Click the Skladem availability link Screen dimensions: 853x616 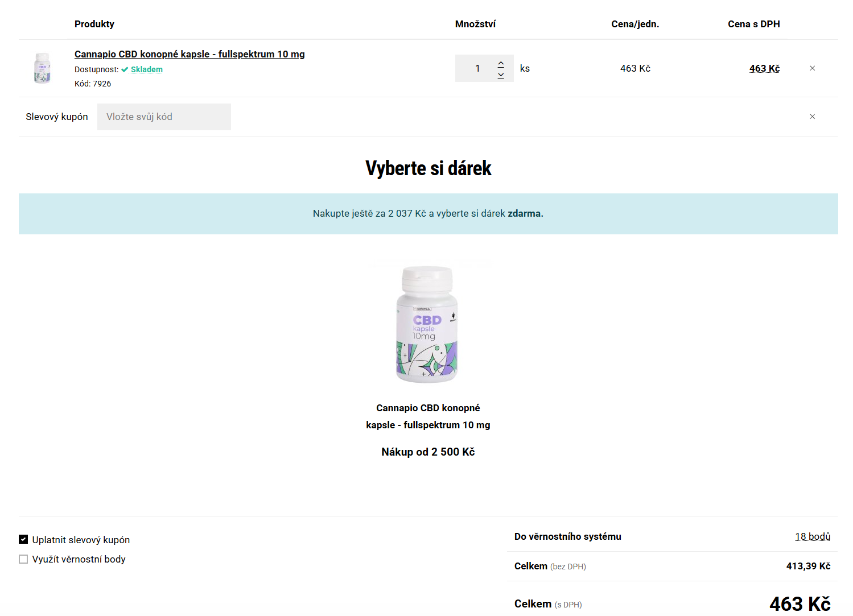[x=147, y=69]
